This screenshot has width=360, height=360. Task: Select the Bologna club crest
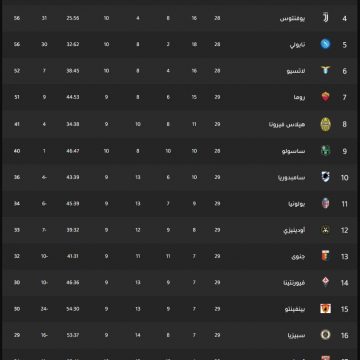coord(326,203)
